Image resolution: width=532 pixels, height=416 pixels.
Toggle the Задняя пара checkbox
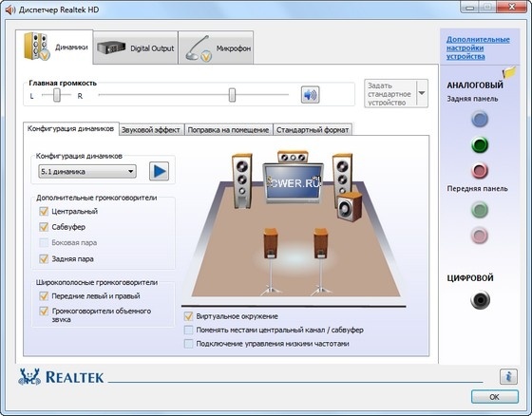point(44,259)
